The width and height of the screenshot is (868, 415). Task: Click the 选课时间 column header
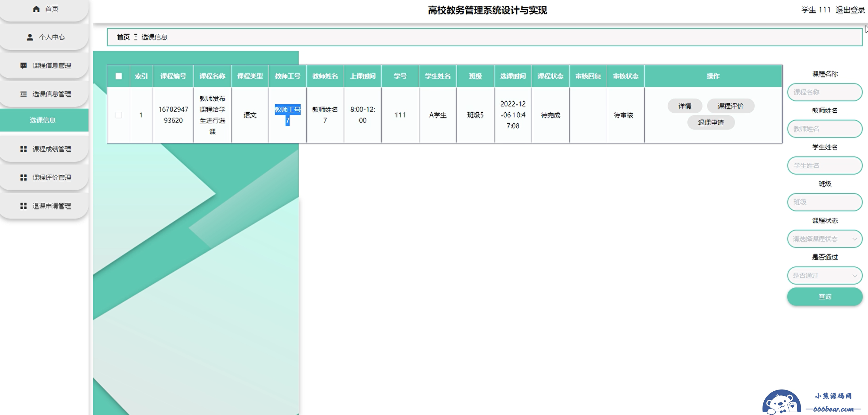(x=513, y=76)
